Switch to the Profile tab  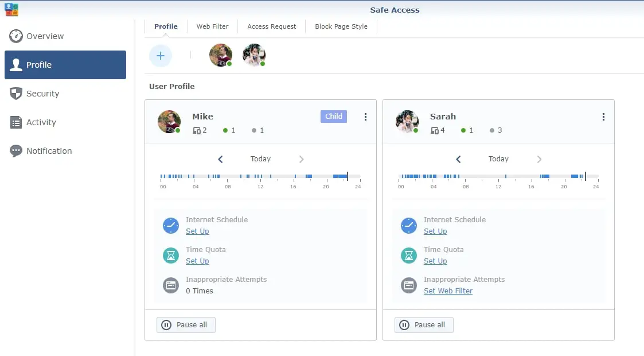166,26
